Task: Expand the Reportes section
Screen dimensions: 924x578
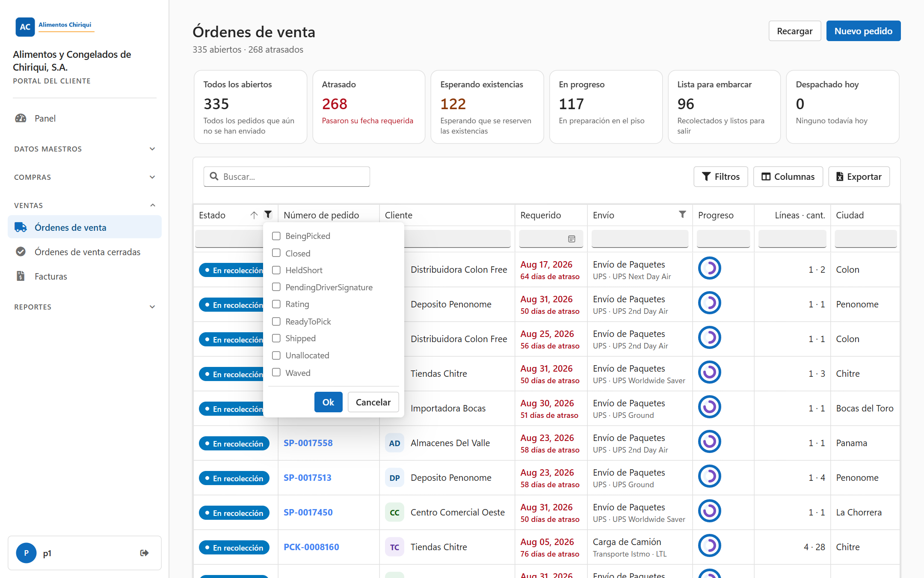Action: click(x=84, y=307)
